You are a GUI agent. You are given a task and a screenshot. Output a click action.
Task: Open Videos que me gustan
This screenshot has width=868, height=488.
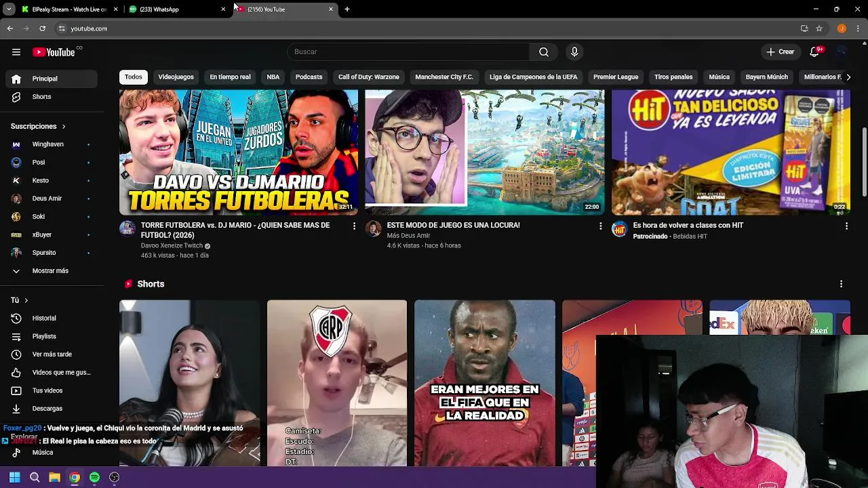(52, 373)
